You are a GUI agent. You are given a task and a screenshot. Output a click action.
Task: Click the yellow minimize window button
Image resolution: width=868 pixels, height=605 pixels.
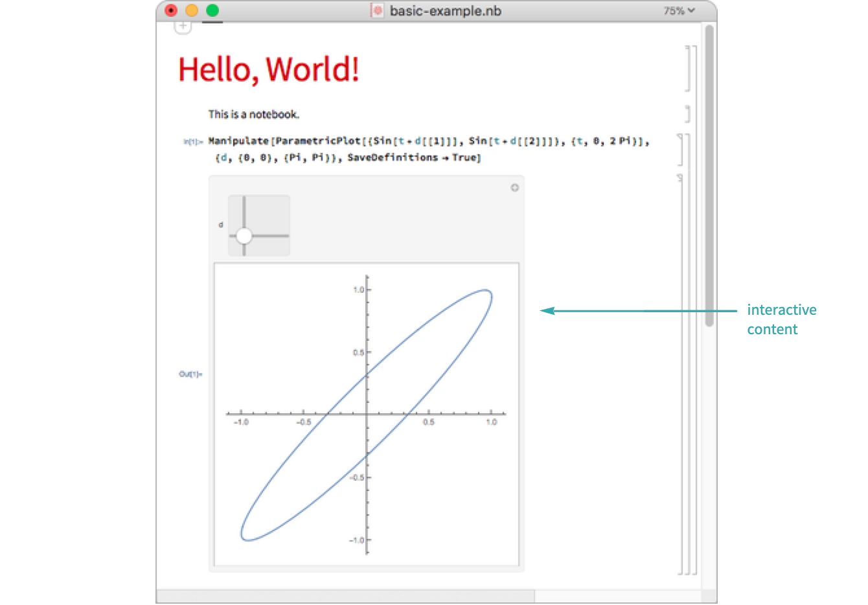click(x=192, y=10)
